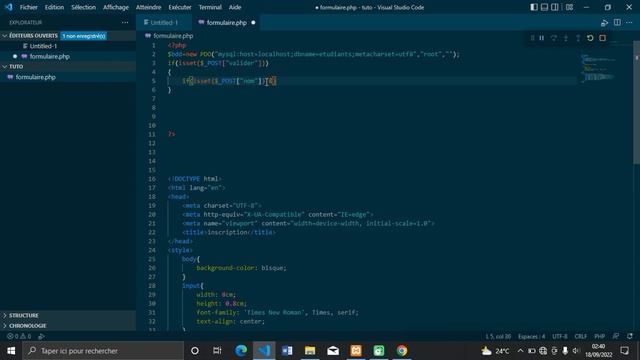Open the Edition menu
This screenshot has height=360, width=640.
click(x=54, y=7)
